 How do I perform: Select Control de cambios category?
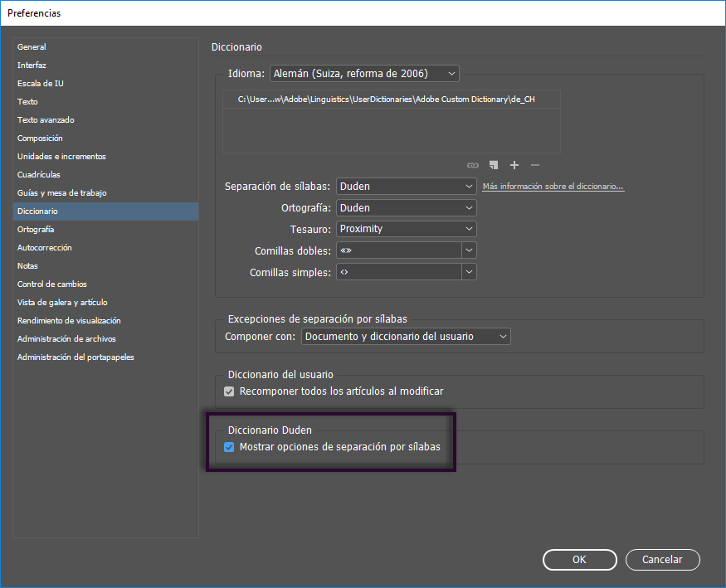pyautogui.click(x=105, y=284)
